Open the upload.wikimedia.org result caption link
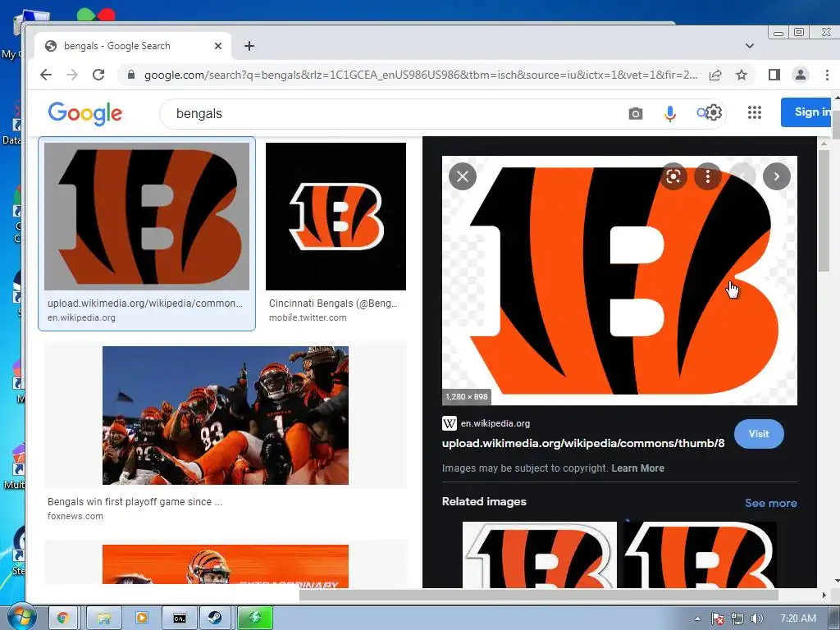 tap(144, 304)
